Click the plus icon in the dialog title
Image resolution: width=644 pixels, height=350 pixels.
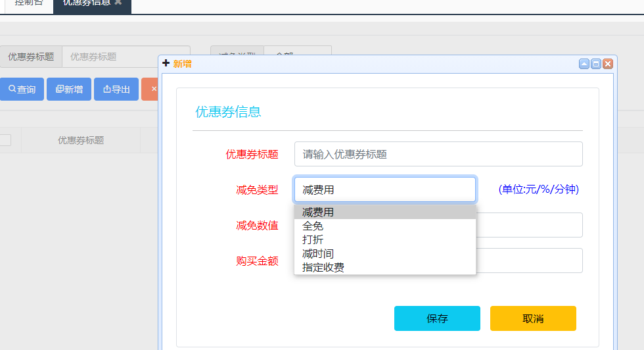pyautogui.click(x=166, y=63)
